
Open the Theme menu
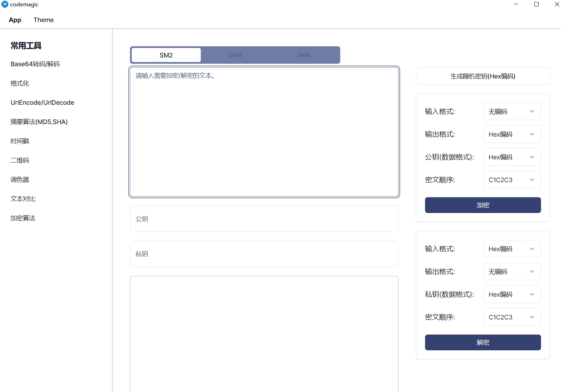click(43, 20)
